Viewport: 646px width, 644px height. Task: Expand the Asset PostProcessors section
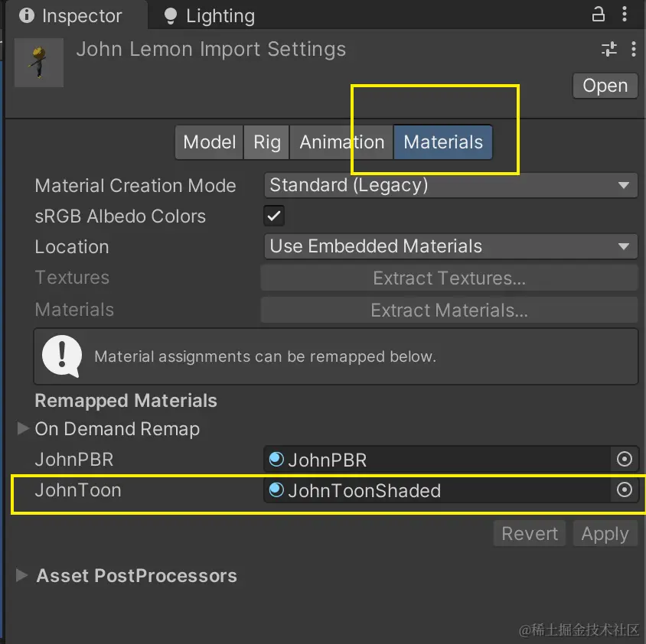coord(24,575)
